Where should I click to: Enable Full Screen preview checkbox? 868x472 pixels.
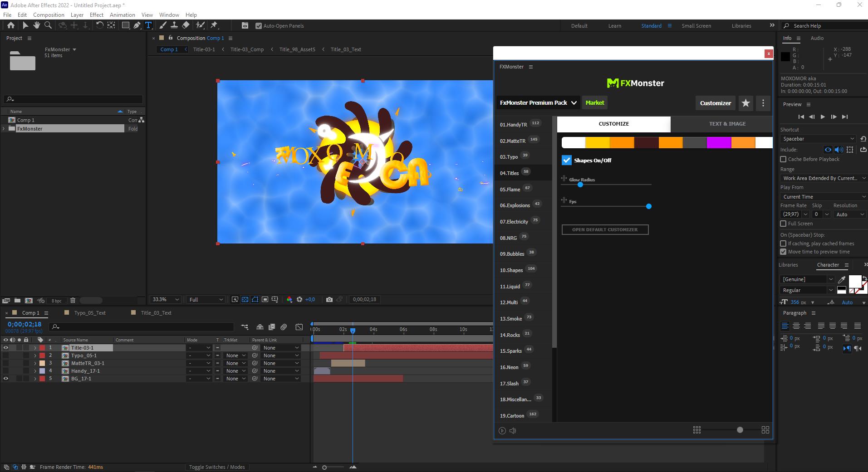tap(783, 224)
